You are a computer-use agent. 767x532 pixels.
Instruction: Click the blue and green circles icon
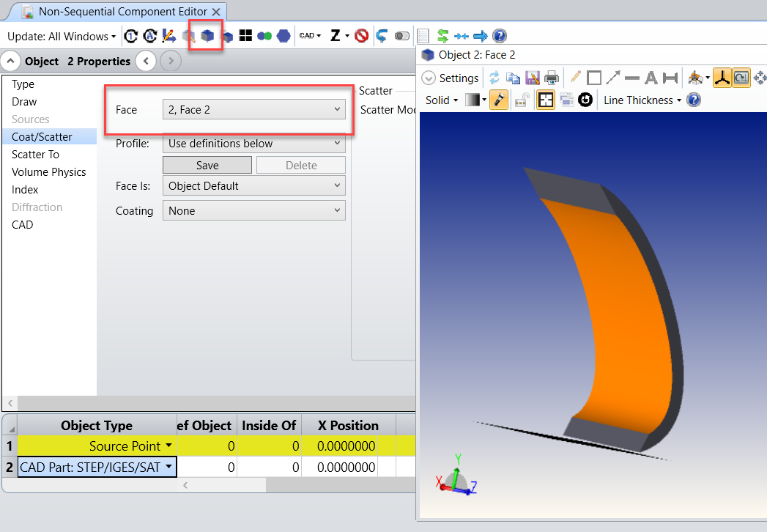[264, 36]
